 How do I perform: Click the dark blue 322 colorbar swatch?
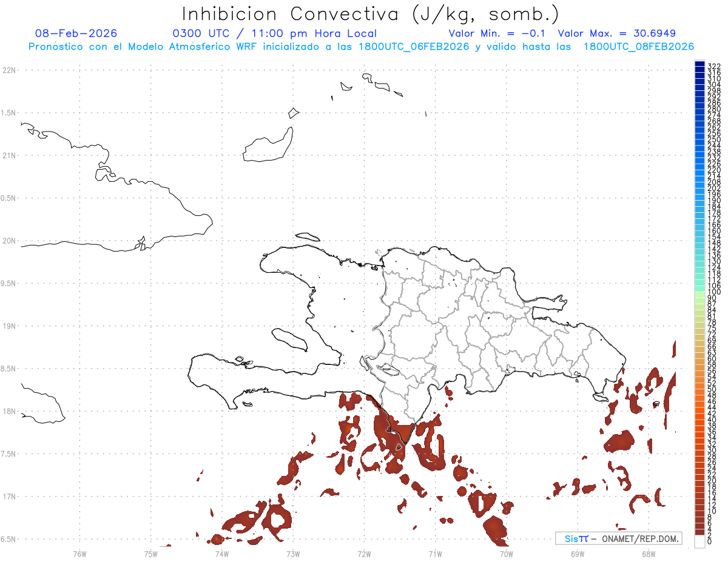(x=699, y=65)
